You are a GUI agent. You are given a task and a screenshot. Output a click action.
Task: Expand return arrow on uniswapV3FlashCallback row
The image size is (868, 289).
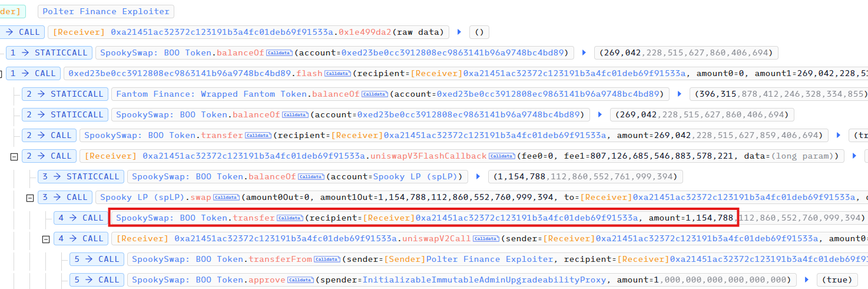point(854,156)
